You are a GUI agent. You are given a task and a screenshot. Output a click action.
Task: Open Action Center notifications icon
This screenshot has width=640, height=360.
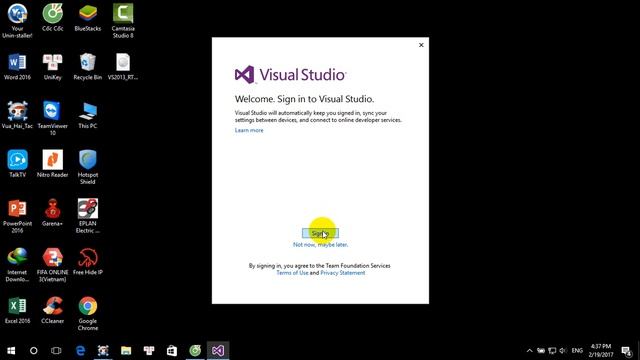[627, 351]
